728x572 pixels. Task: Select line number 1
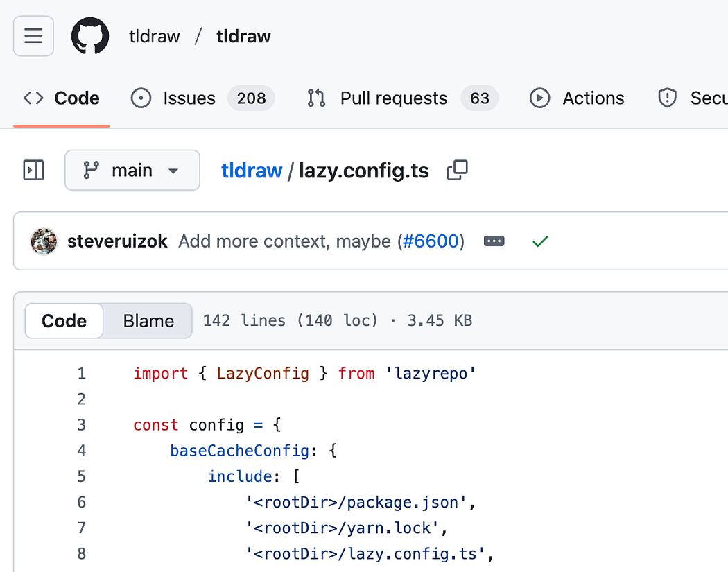tap(82, 373)
